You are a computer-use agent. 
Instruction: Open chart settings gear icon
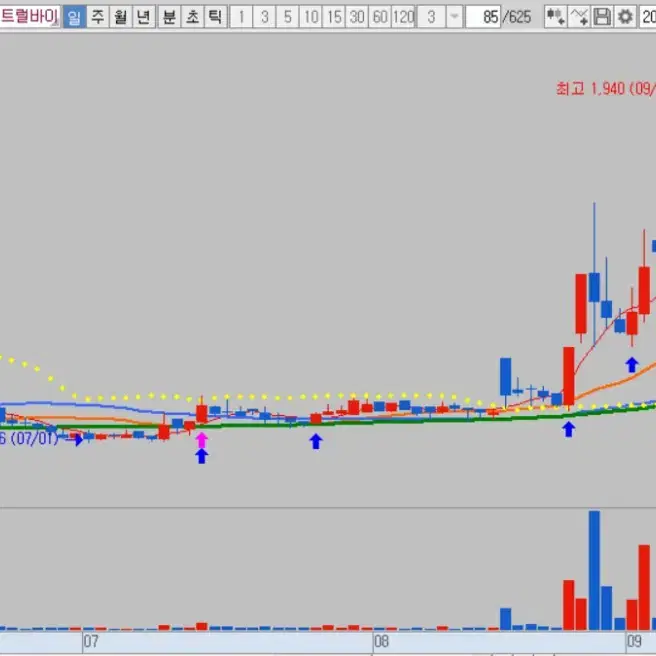pyautogui.click(x=625, y=17)
